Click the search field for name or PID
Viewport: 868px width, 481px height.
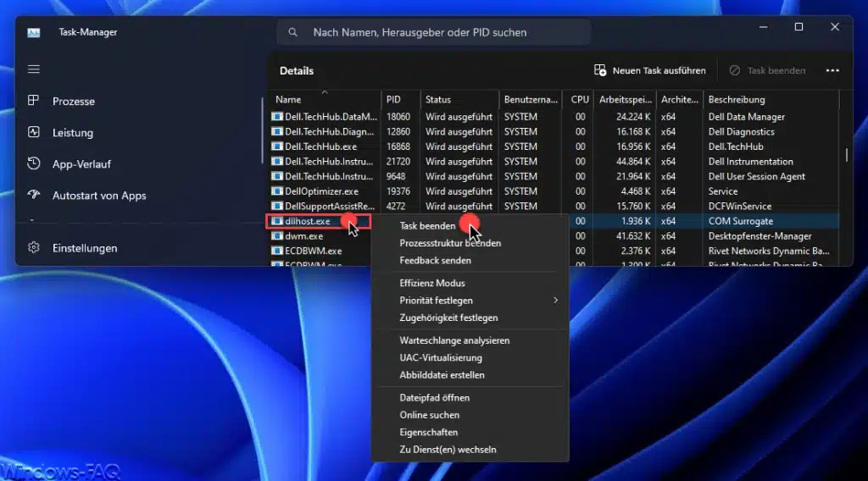click(433, 33)
